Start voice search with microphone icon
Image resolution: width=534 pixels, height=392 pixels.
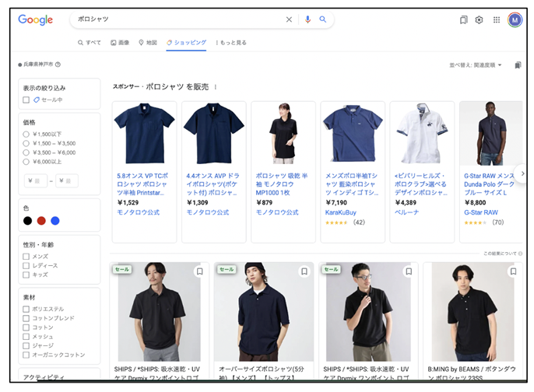click(x=307, y=19)
